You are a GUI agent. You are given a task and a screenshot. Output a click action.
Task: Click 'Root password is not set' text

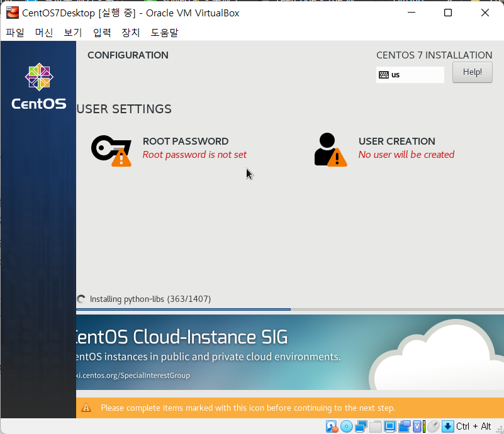[194, 155]
